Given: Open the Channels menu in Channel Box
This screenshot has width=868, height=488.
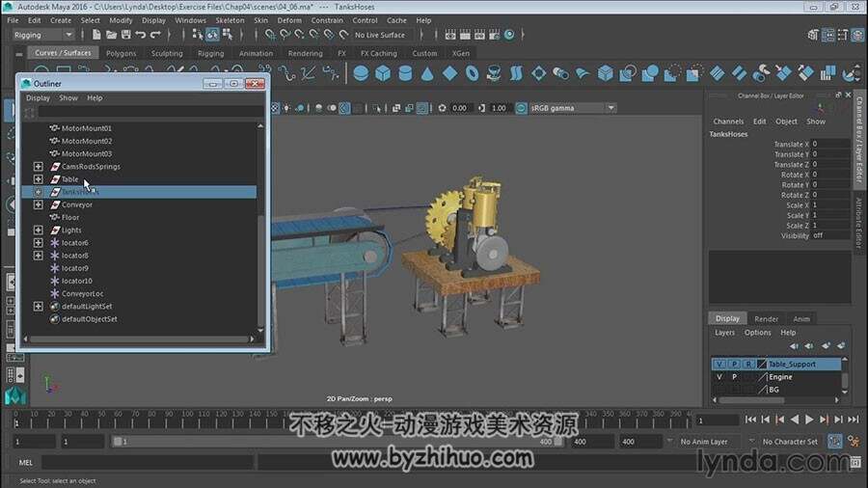Looking at the screenshot, I should tap(728, 122).
